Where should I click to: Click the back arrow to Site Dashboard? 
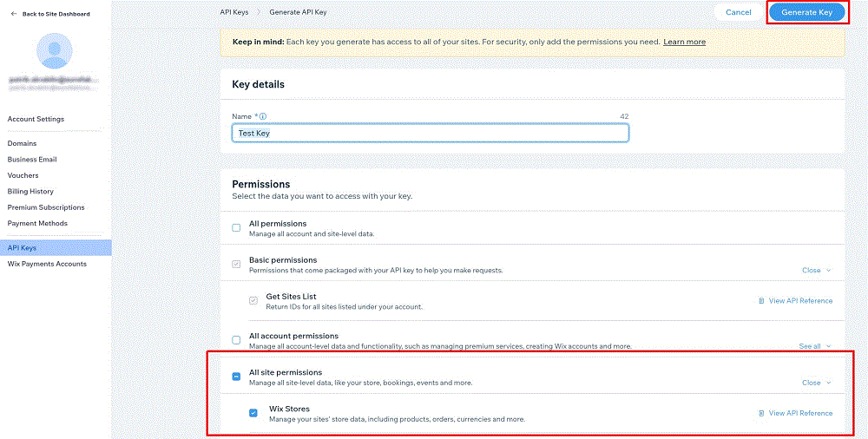[x=14, y=14]
